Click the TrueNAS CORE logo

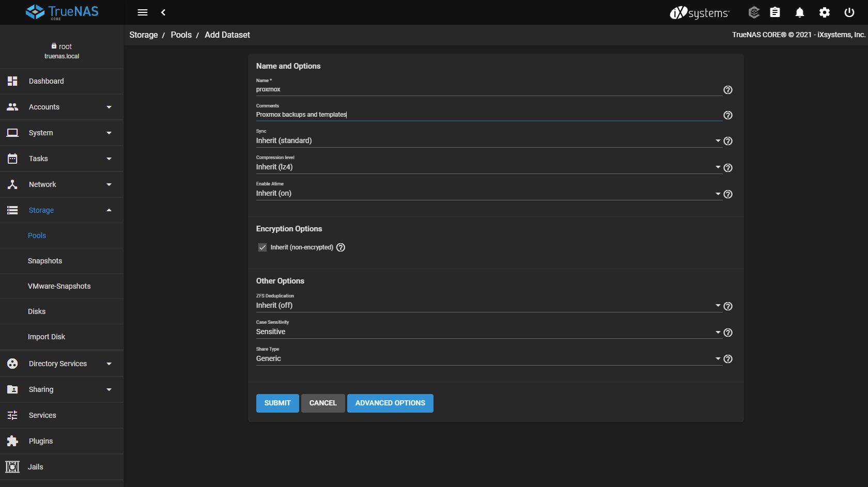(x=62, y=12)
